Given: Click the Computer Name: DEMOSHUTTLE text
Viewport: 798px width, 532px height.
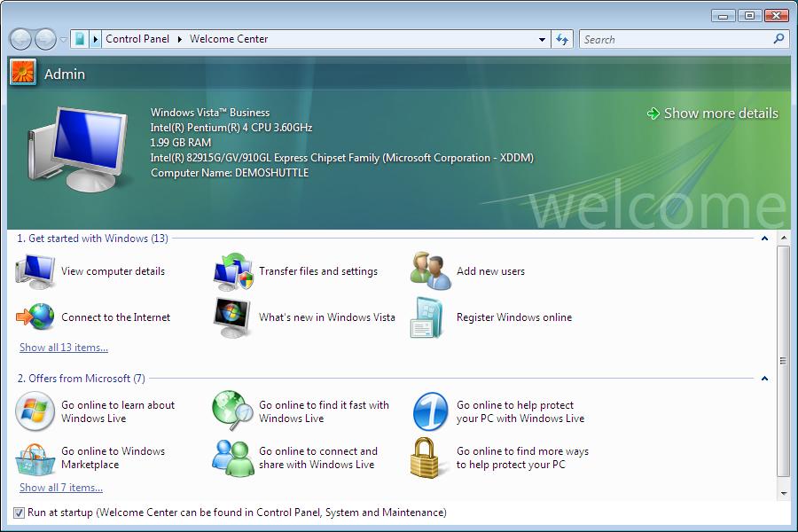Looking at the screenshot, I should [x=230, y=173].
